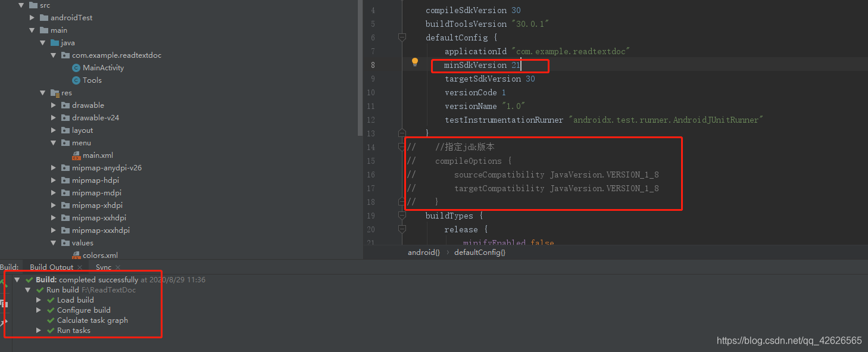The image size is (868, 352).
Task: Expand the drawable folder
Action: tap(54, 105)
